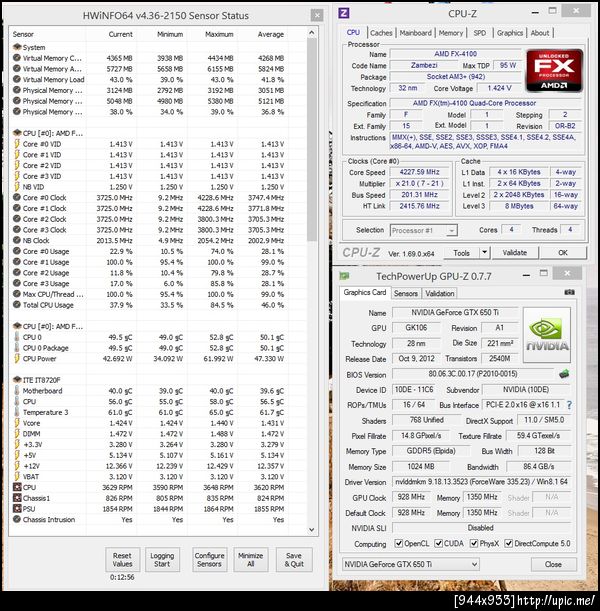Screen dimensions: 600x611
Task: Click the Minimize All button
Action: 251,560
